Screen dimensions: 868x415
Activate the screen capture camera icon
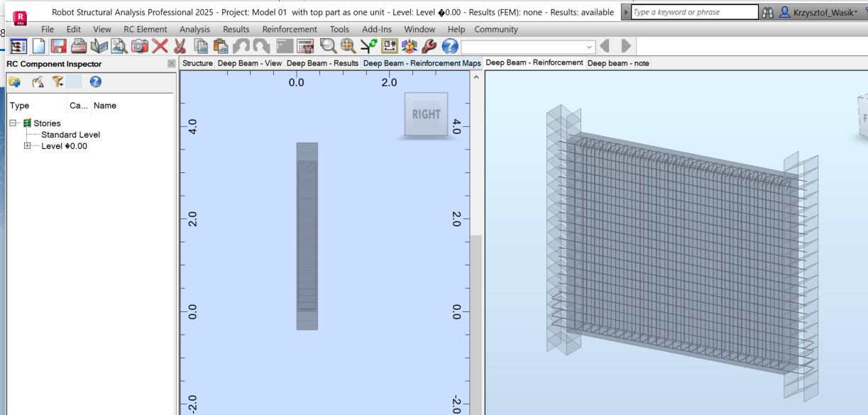click(x=141, y=45)
